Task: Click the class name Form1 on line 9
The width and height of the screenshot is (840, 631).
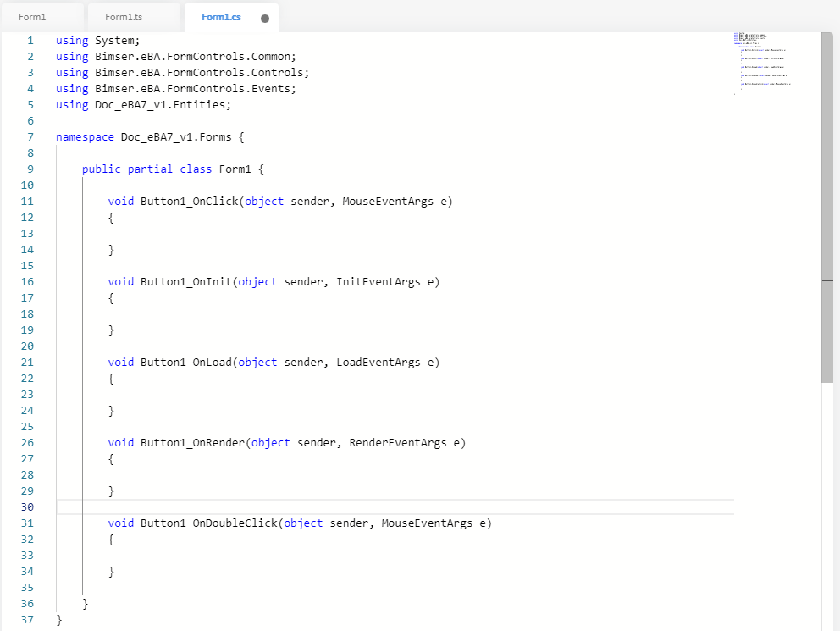Action: click(235, 169)
